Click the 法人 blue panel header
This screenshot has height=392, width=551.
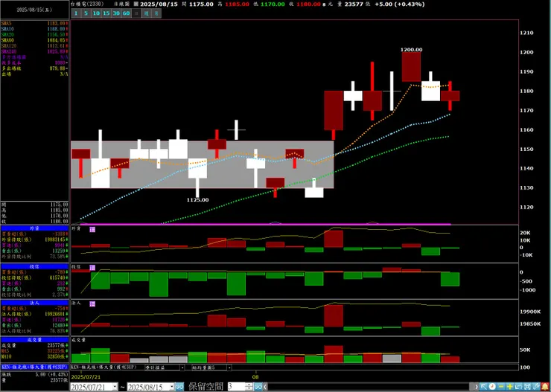click(x=34, y=303)
